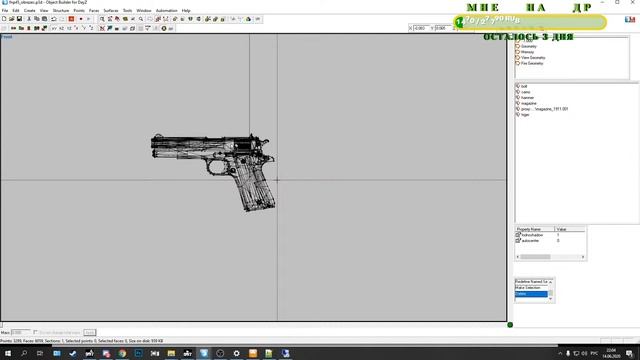Click the Undo arrow toolbar icon
The image size is (640, 360).
click(x=54, y=19)
